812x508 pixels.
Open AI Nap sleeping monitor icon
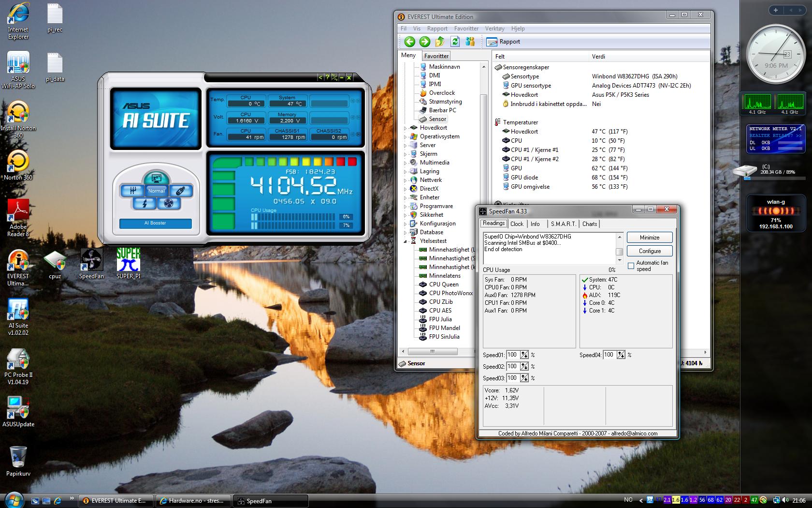pyautogui.click(x=156, y=178)
